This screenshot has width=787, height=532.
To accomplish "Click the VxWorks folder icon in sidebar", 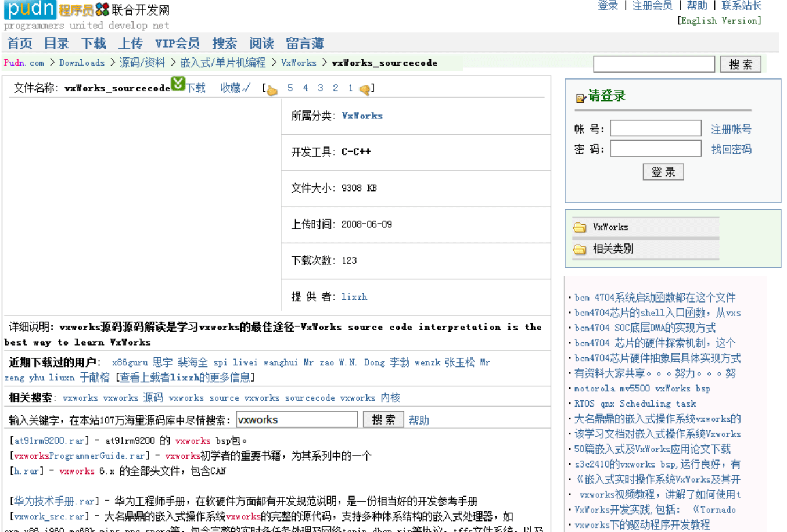I will 580,227.
